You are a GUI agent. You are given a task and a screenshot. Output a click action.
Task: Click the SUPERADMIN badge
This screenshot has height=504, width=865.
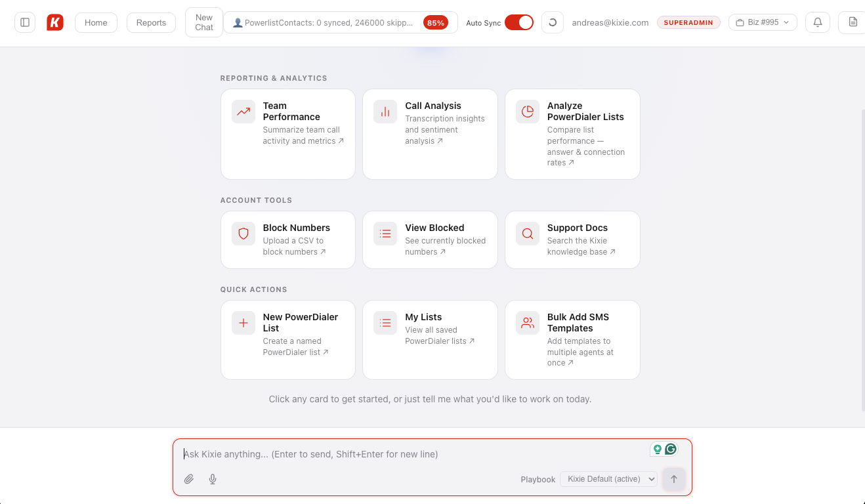(x=688, y=22)
